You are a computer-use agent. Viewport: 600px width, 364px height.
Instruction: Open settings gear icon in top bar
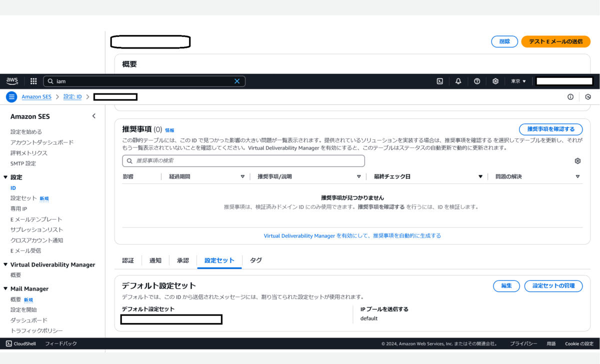(495, 81)
